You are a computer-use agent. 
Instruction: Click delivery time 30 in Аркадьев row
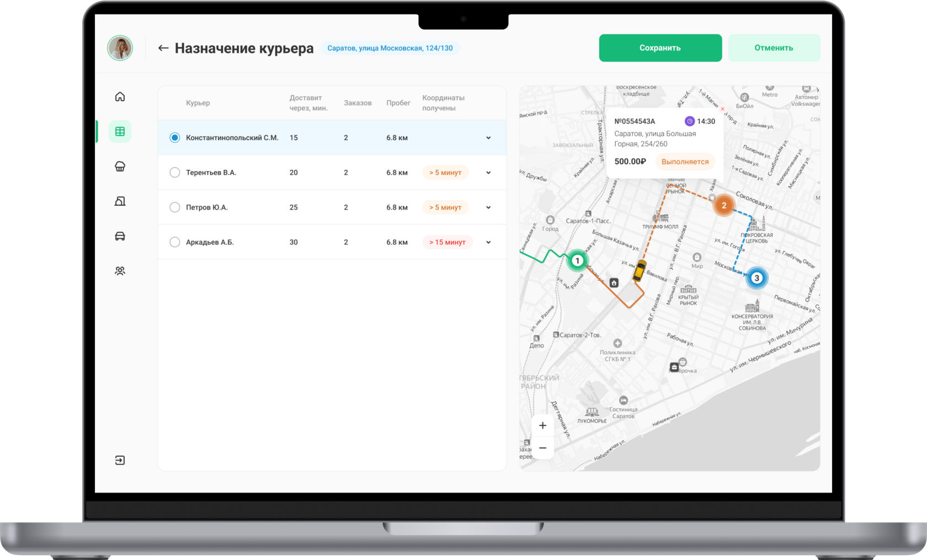pyautogui.click(x=294, y=242)
